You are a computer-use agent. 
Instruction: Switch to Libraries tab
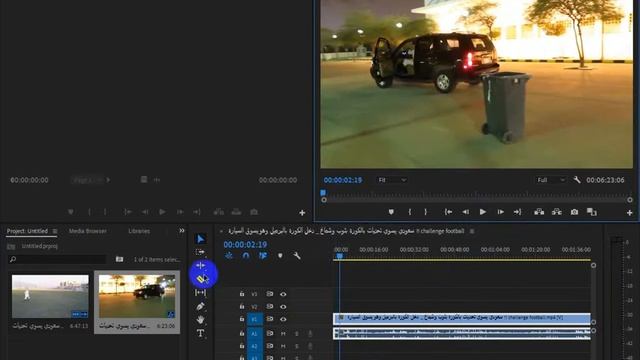pos(139,231)
